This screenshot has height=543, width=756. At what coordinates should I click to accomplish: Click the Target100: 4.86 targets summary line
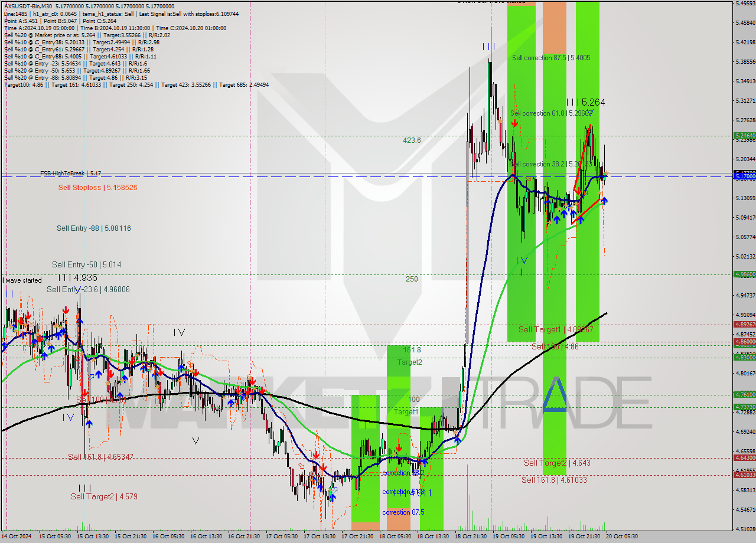[136, 85]
